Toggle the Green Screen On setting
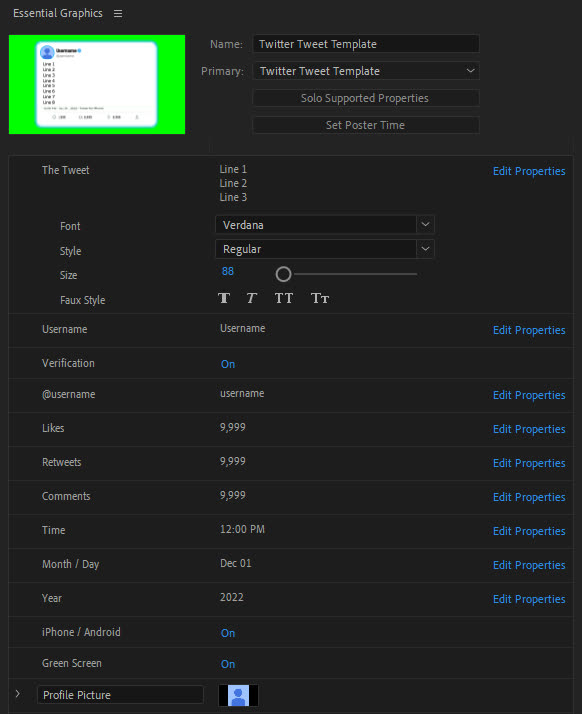 pyautogui.click(x=228, y=664)
